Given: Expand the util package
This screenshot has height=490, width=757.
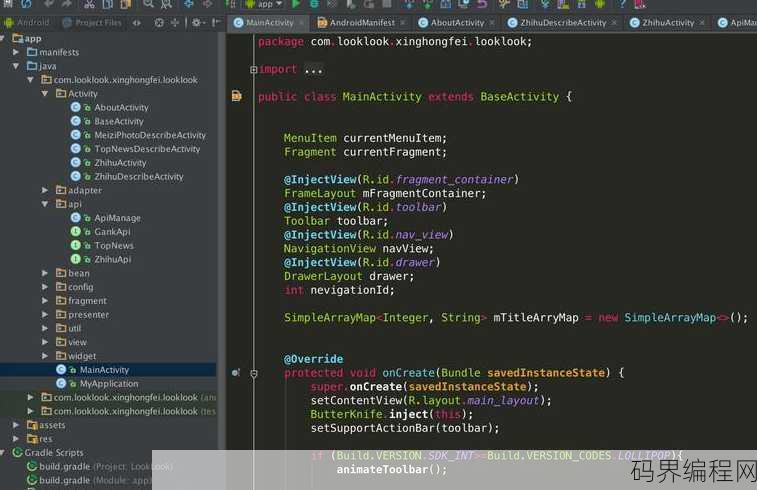Looking at the screenshot, I should 45,328.
